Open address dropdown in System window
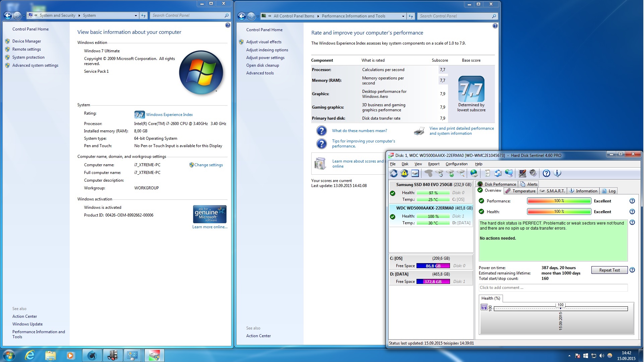 [136, 15]
